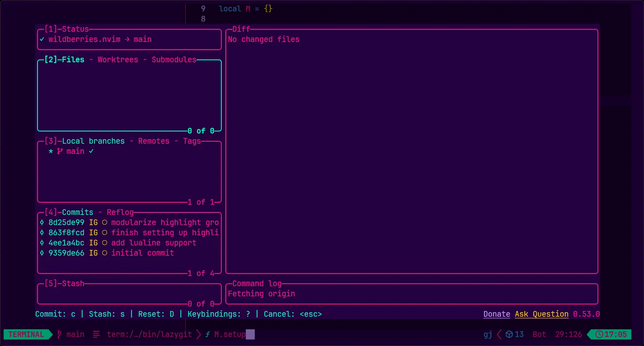644x346 pixels.
Task: Click the checkmark icon beside wildberries.nvim status
Action: tap(42, 39)
